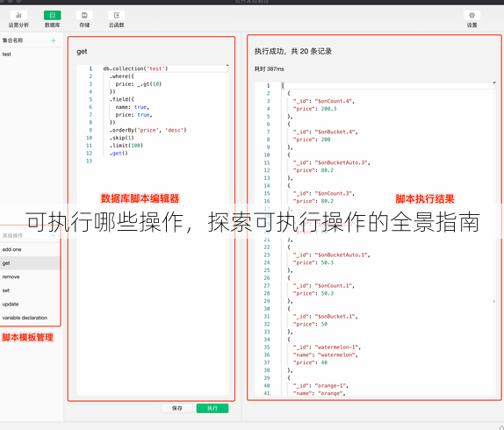
Task: Click the get script title
Action: (x=82, y=52)
